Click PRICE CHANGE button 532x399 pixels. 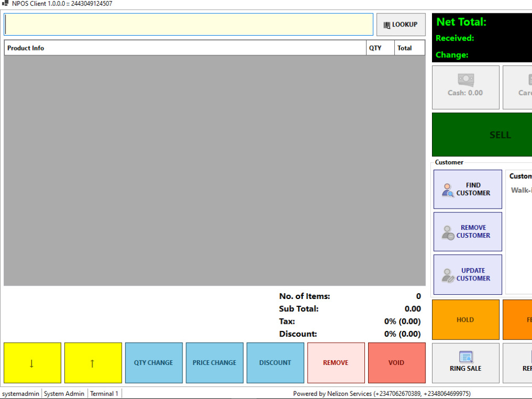(x=214, y=363)
